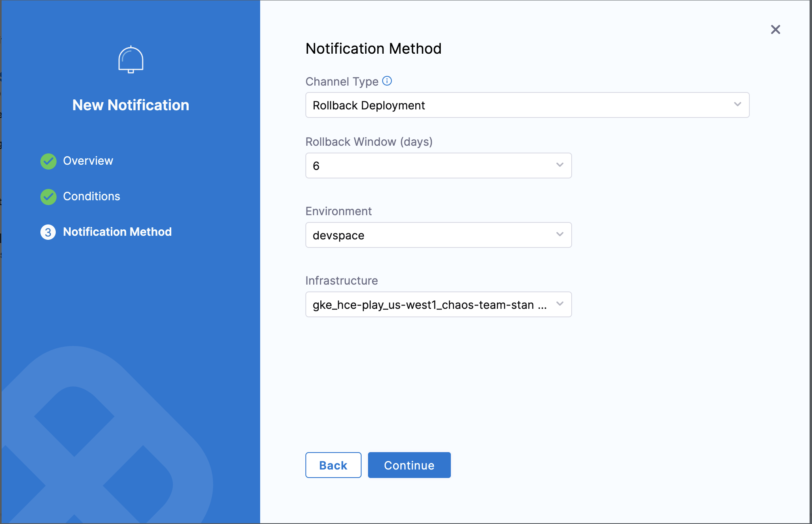Click the green checkmark beside Conditions
This screenshot has width=812, height=524.
pyautogui.click(x=48, y=197)
